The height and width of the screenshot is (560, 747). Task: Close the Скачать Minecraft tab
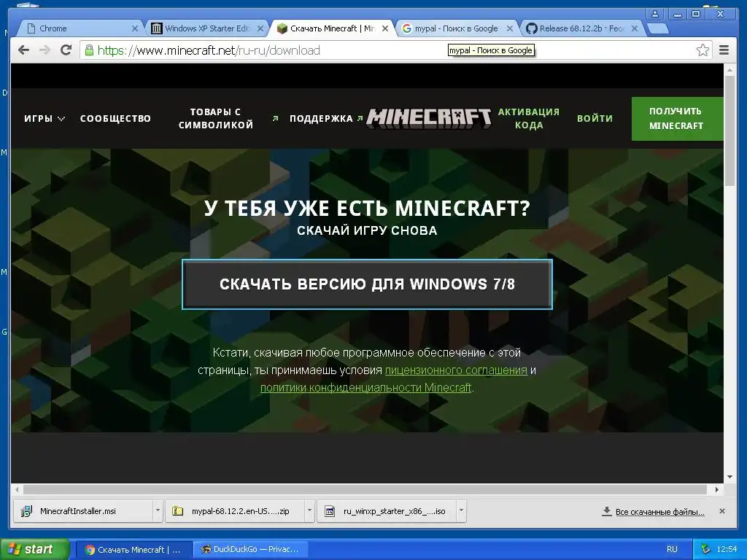pos(385,28)
